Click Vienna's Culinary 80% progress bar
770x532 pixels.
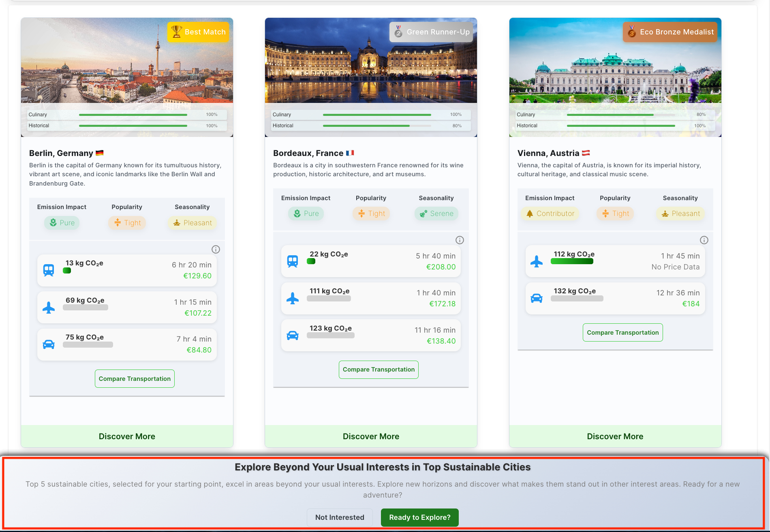(x=621, y=115)
